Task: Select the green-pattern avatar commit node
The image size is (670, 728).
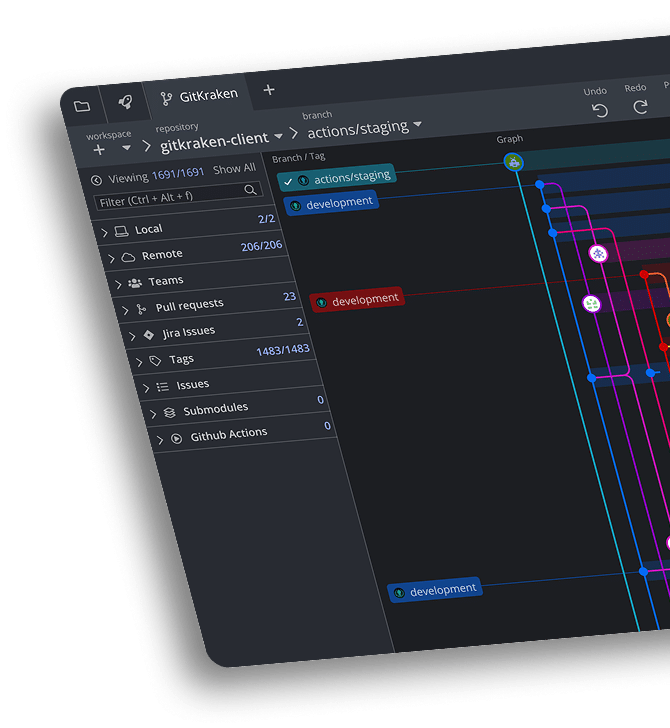Action: (x=592, y=304)
